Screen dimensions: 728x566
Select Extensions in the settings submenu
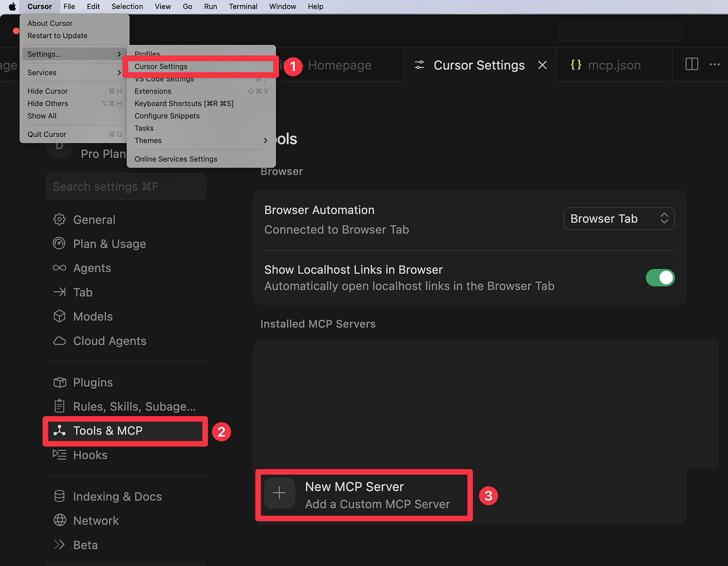[x=200, y=91]
